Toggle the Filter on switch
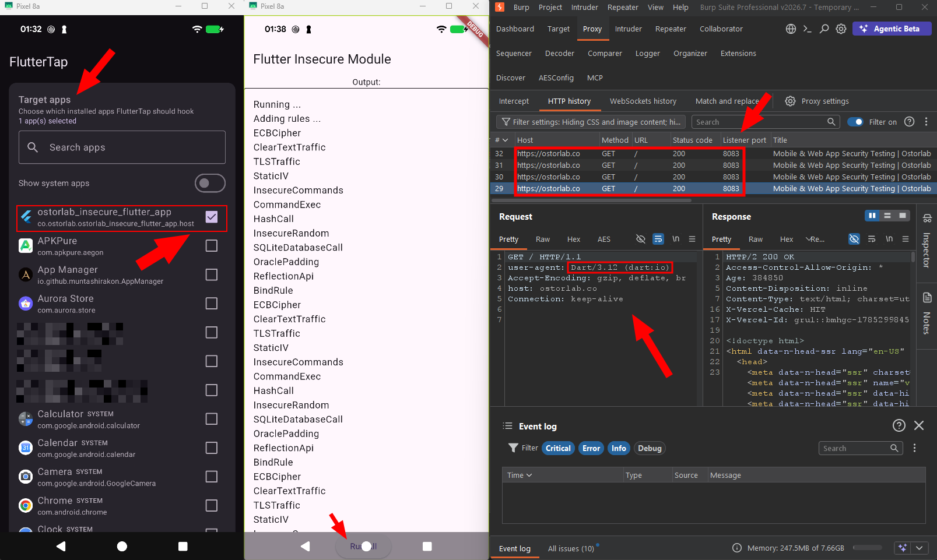This screenshot has width=937, height=560. pos(855,122)
